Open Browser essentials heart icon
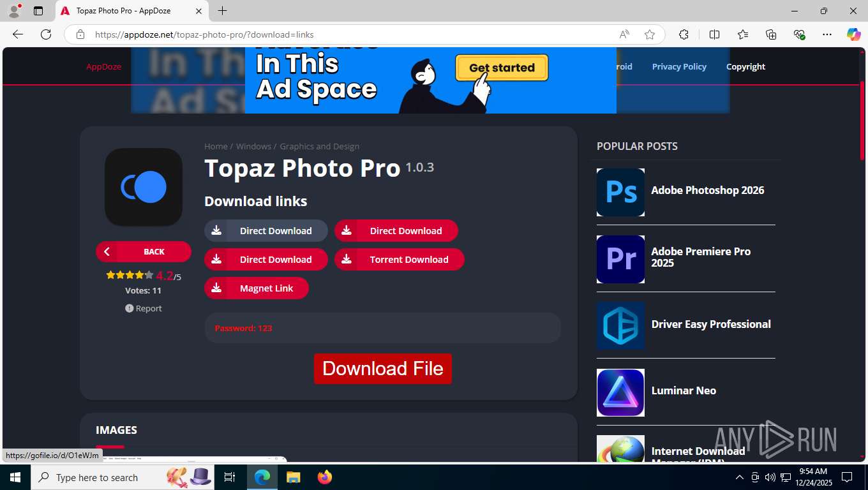This screenshot has height=490, width=868. pyautogui.click(x=799, y=34)
